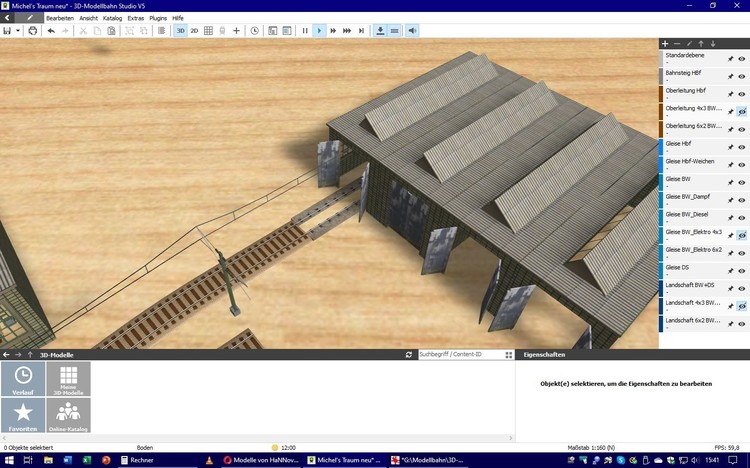
Task: Toggle sound with the speaker icon
Action: [413, 31]
